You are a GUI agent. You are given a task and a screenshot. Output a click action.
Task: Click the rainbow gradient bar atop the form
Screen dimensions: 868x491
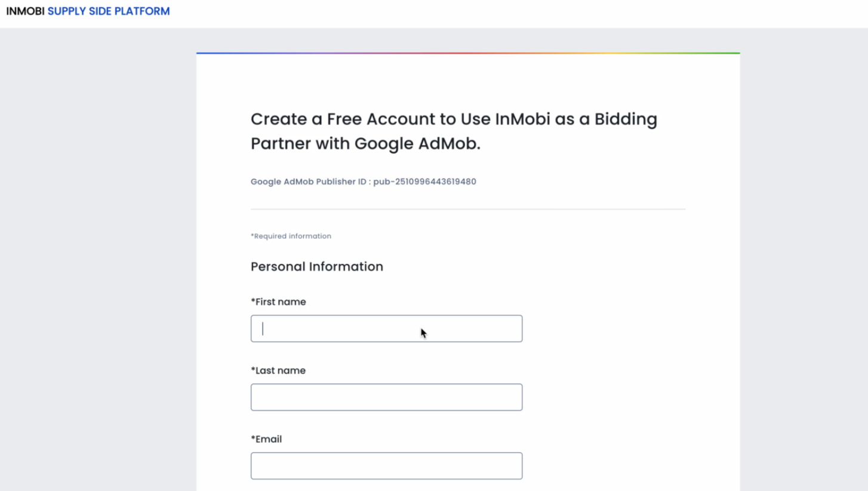tap(468, 53)
